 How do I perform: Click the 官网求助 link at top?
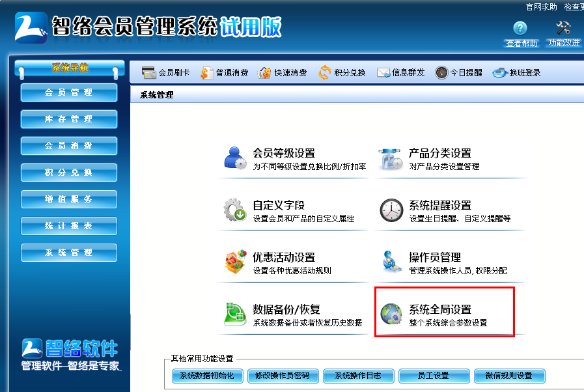tap(541, 7)
